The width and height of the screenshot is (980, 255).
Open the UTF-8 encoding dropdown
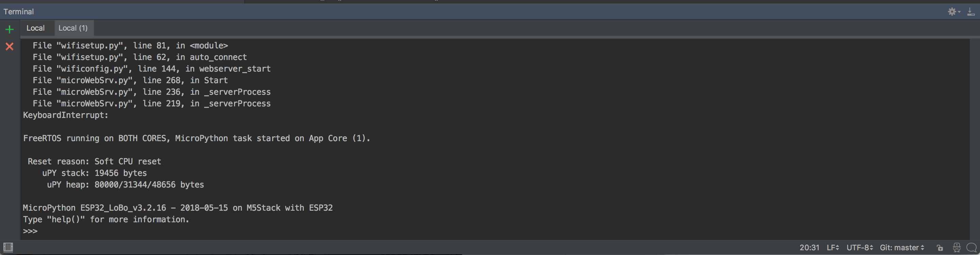858,247
